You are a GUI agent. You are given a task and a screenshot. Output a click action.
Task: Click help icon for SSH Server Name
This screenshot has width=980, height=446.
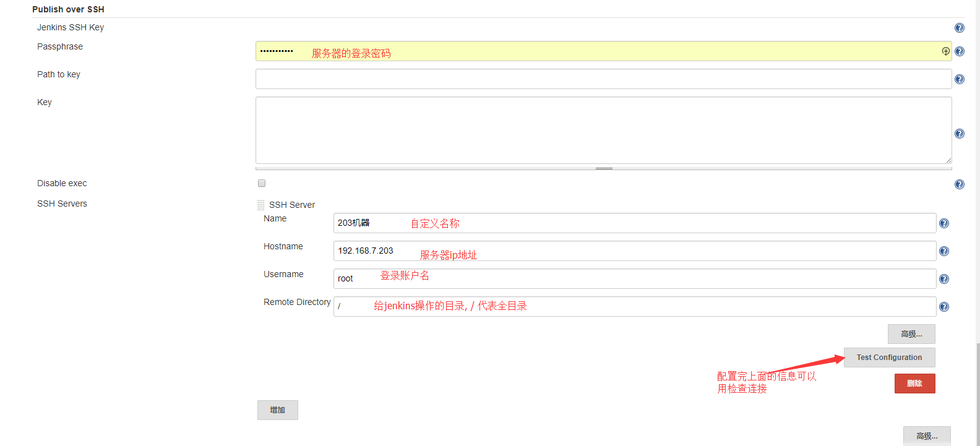943,223
